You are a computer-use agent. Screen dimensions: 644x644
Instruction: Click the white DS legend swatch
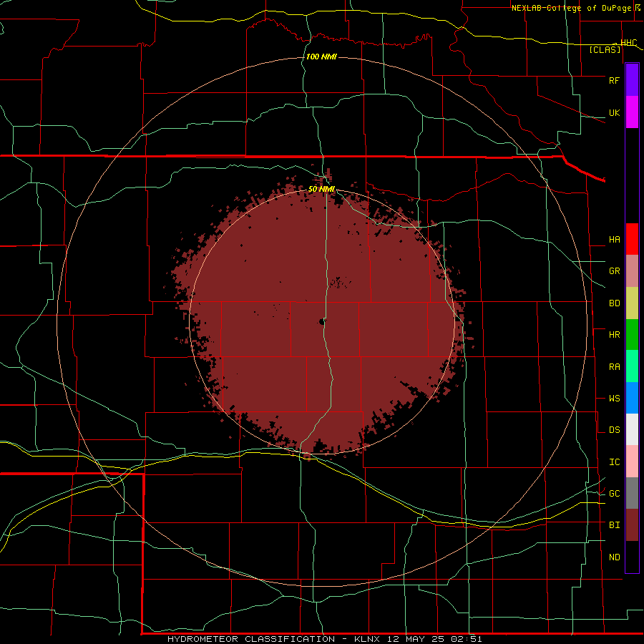pyautogui.click(x=632, y=429)
